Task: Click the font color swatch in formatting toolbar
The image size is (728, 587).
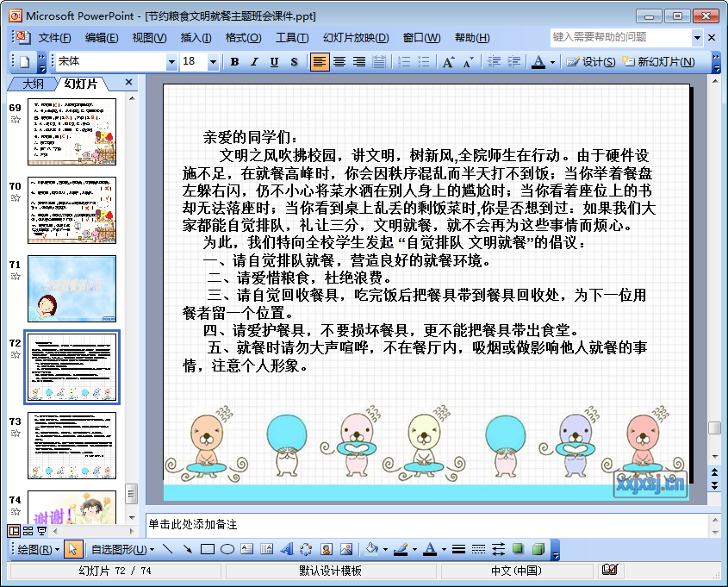Action: point(538,62)
